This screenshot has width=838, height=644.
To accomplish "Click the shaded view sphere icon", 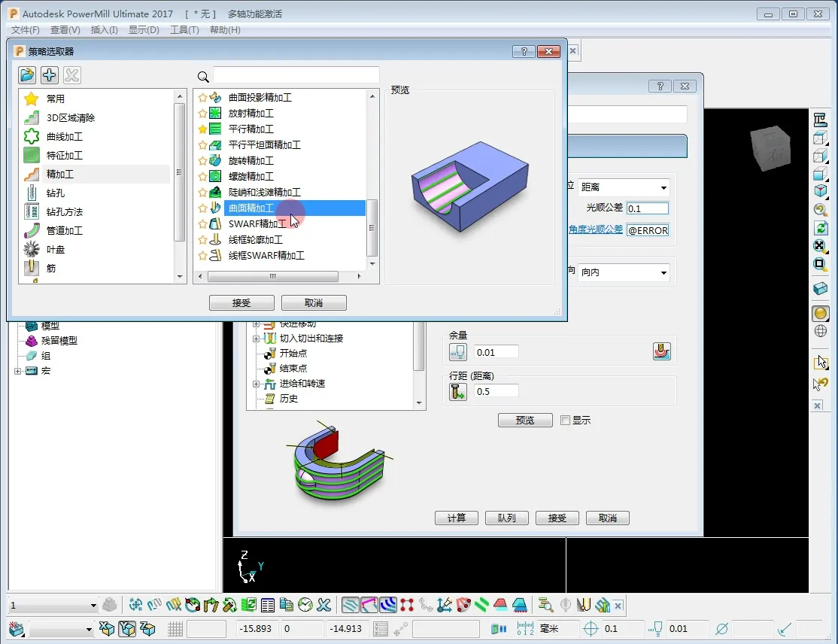I will click(820, 313).
